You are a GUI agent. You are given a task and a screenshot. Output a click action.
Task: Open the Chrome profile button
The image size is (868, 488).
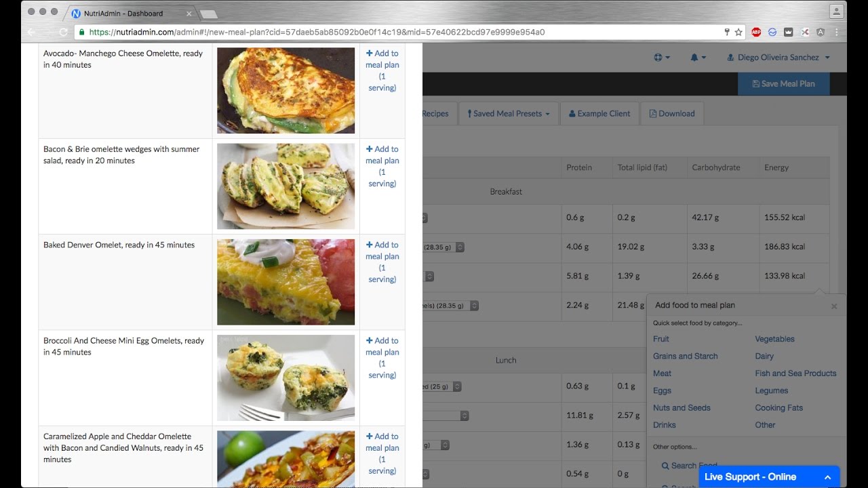[837, 11]
